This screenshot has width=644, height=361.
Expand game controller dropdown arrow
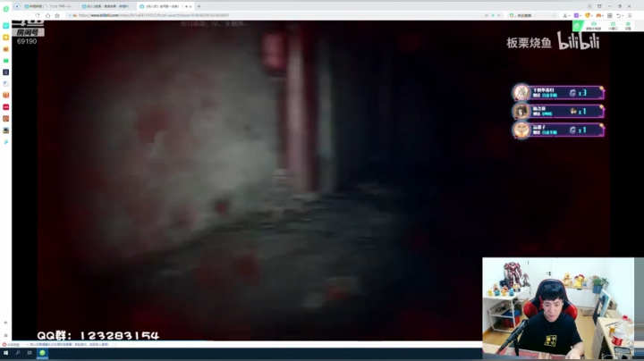click(x=603, y=15)
